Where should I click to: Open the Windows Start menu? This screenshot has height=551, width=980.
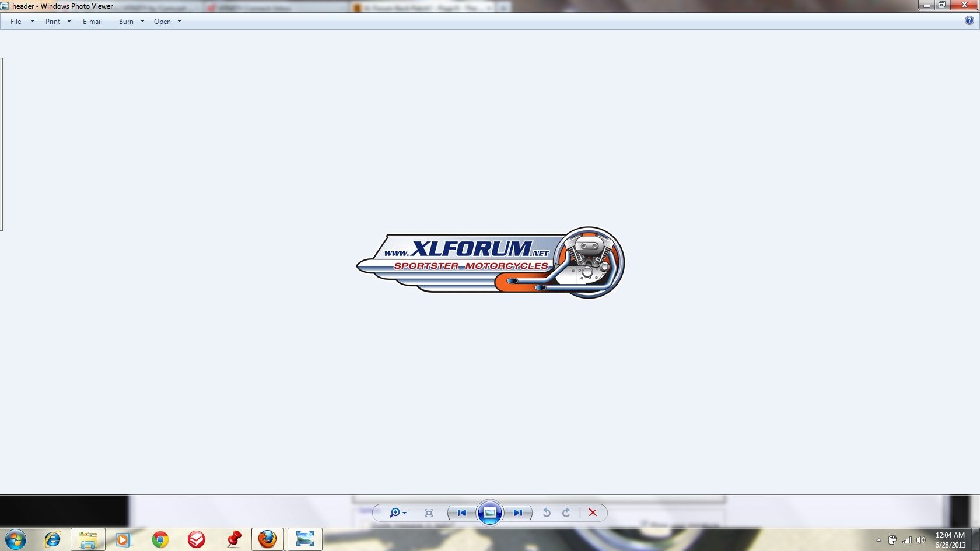[x=16, y=539]
